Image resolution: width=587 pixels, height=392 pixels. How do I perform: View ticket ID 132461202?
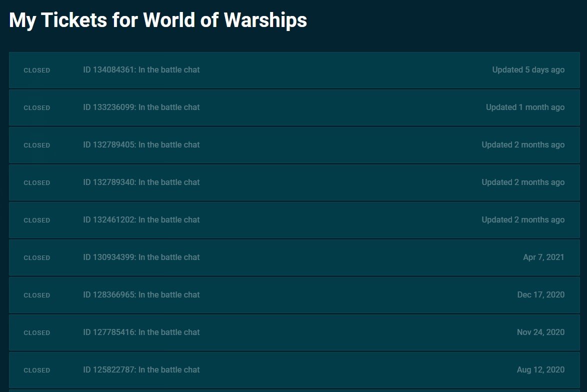(141, 220)
